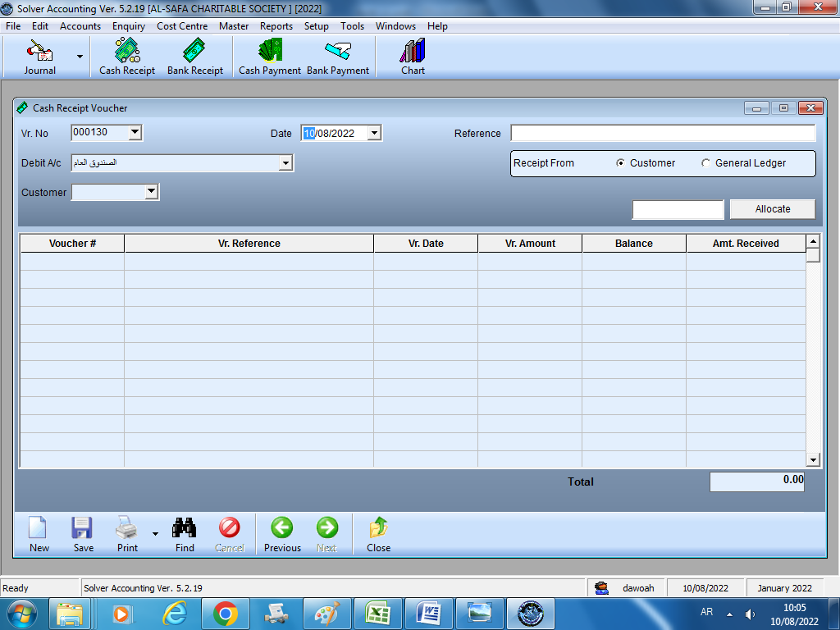Open Bank Receipt from the toolbar
This screenshot has width=840, height=630.
pos(195,57)
